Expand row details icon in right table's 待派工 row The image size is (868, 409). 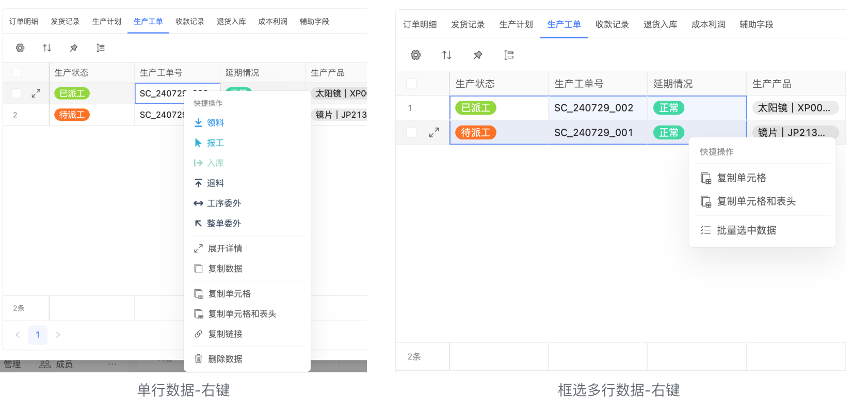tap(434, 133)
